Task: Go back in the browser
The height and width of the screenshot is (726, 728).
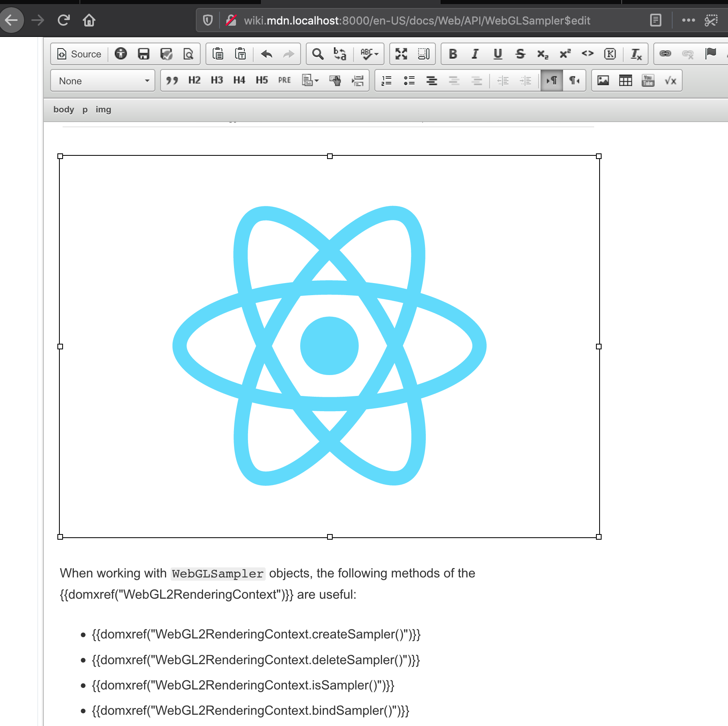Action: (x=12, y=20)
